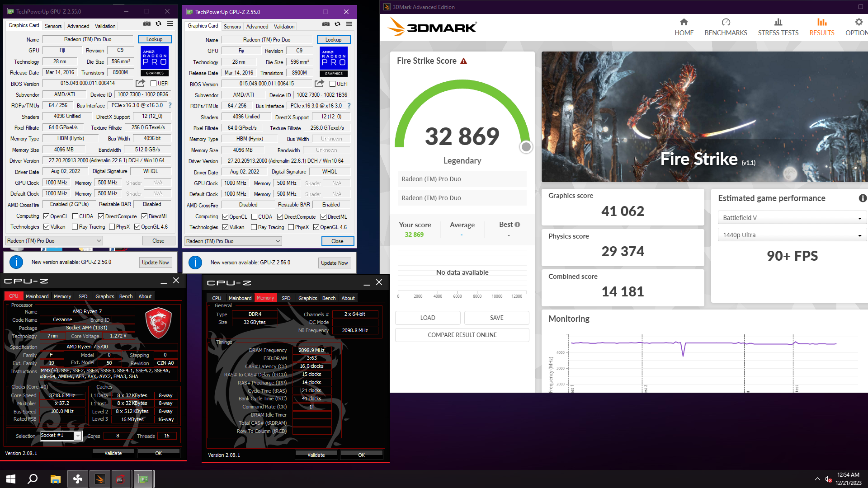Open GPU selector dropdown in left GPU-Z
The image size is (868, 488).
(x=54, y=241)
